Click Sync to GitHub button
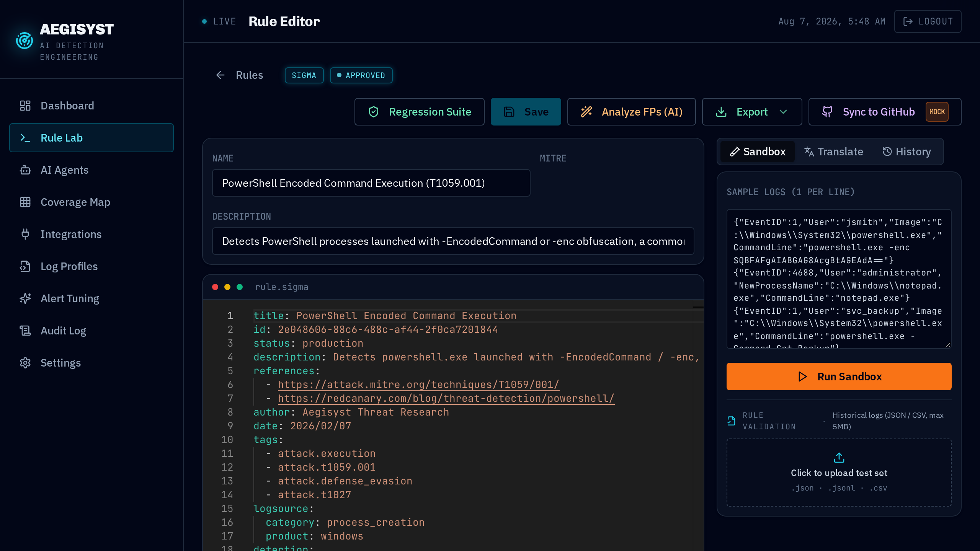Viewport: 980px width, 551px height. (885, 112)
